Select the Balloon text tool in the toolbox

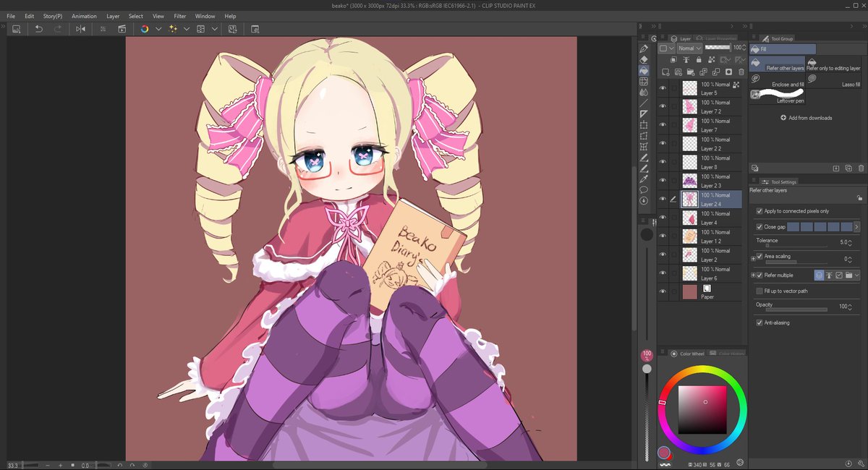tap(644, 189)
